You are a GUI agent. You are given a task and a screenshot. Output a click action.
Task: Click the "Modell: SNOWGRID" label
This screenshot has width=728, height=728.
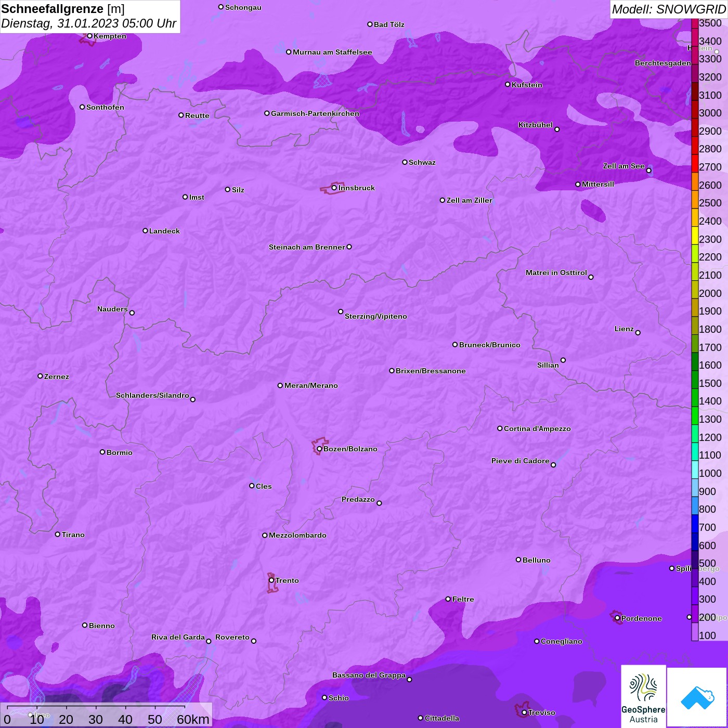pyautogui.click(x=669, y=9)
